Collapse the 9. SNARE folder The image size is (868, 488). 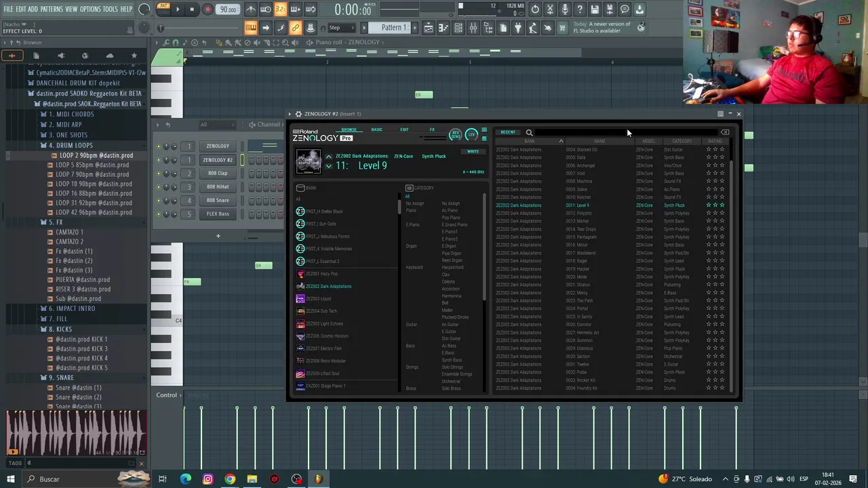(60, 378)
